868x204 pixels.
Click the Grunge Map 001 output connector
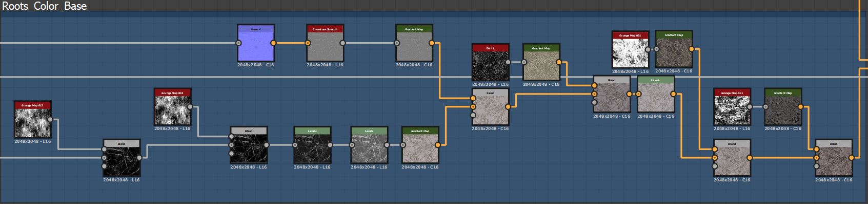pyautogui.click(x=648, y=49)
